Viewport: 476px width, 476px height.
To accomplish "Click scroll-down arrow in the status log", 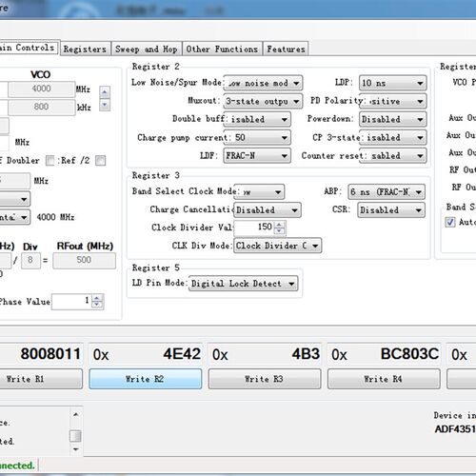I will pyautogui.click(x=75, y=449).
